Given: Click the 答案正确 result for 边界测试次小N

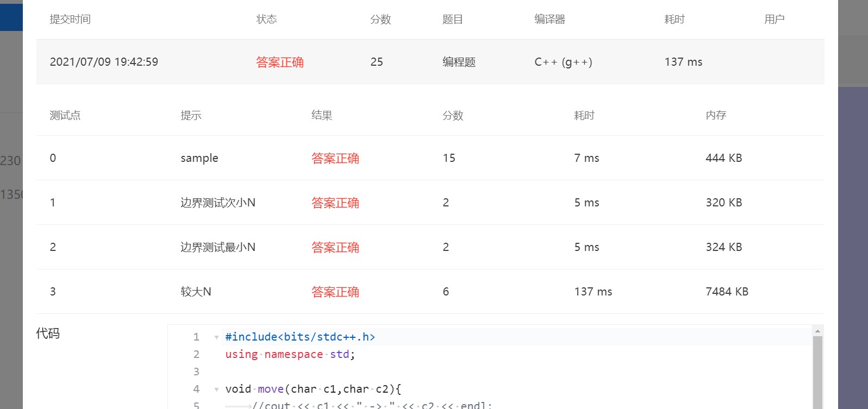Looking at the screenshot, I should click(x=335, y=203).
